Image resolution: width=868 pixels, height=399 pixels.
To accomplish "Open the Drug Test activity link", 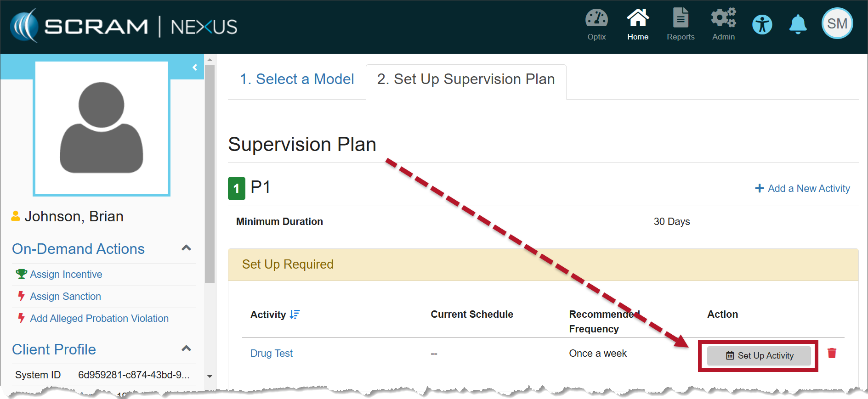I will 272,354.
